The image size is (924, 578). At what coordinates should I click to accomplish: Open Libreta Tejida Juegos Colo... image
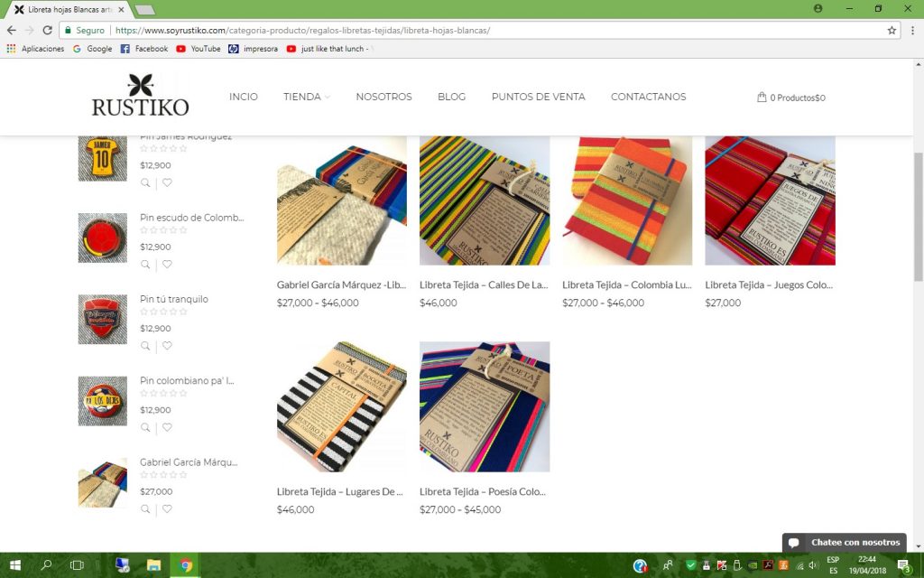click(x=771, y=200)
